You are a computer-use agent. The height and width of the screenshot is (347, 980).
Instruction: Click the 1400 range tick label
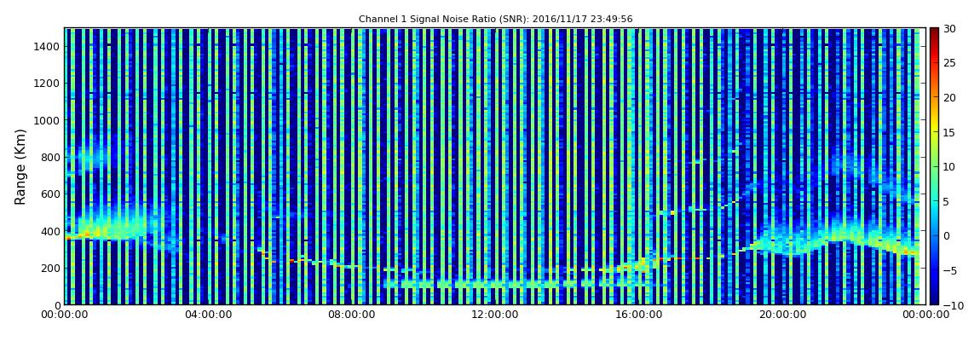tap(48, 46)
